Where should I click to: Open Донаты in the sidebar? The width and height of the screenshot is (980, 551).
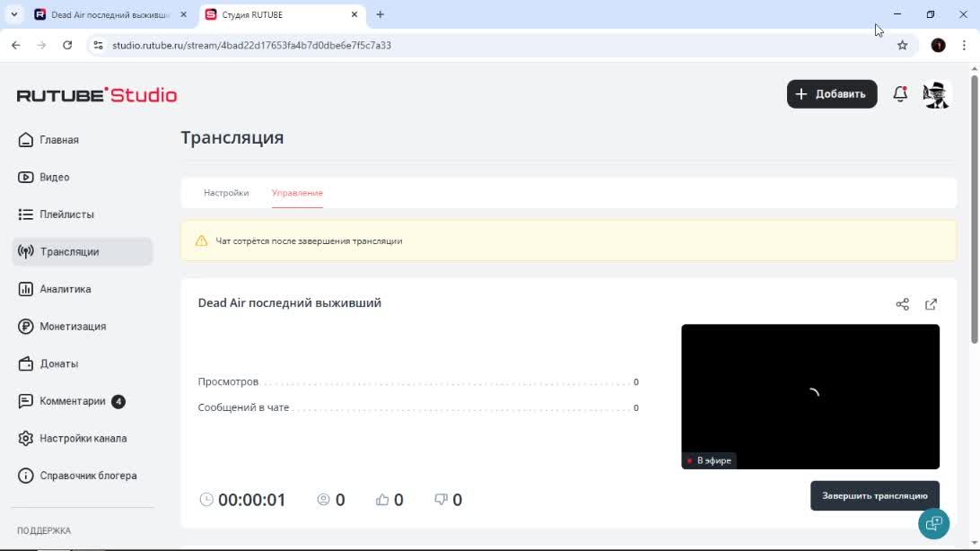(x=82, y=363)
